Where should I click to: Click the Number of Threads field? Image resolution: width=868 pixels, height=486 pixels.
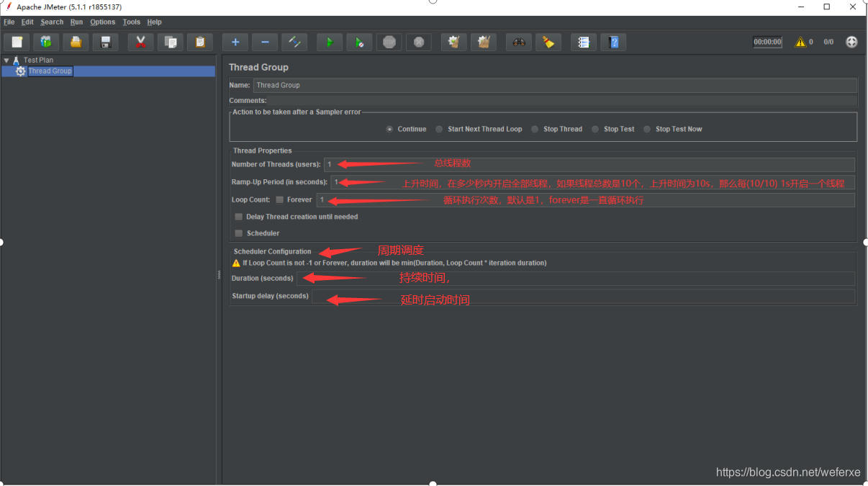[589, 165]
